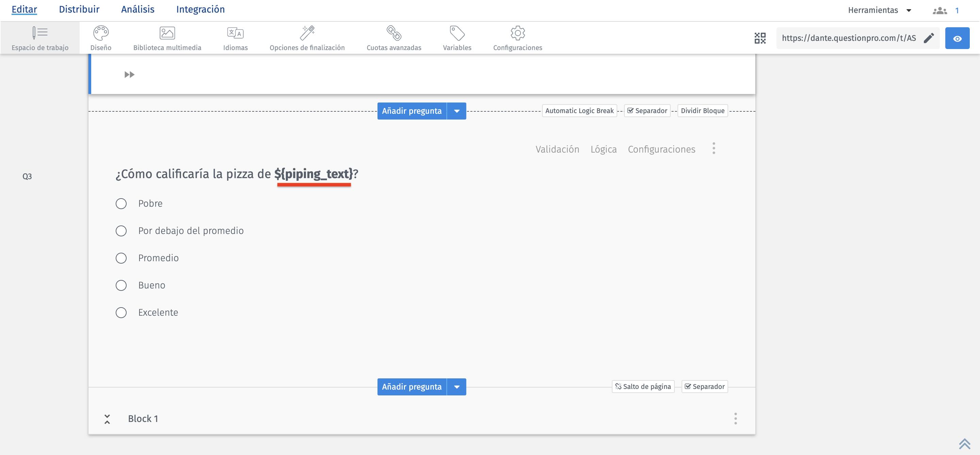The image size is (980, 455).
Task: Open Cuotas avanzadas
Action: pyautogui.click(x=393, y=37)
